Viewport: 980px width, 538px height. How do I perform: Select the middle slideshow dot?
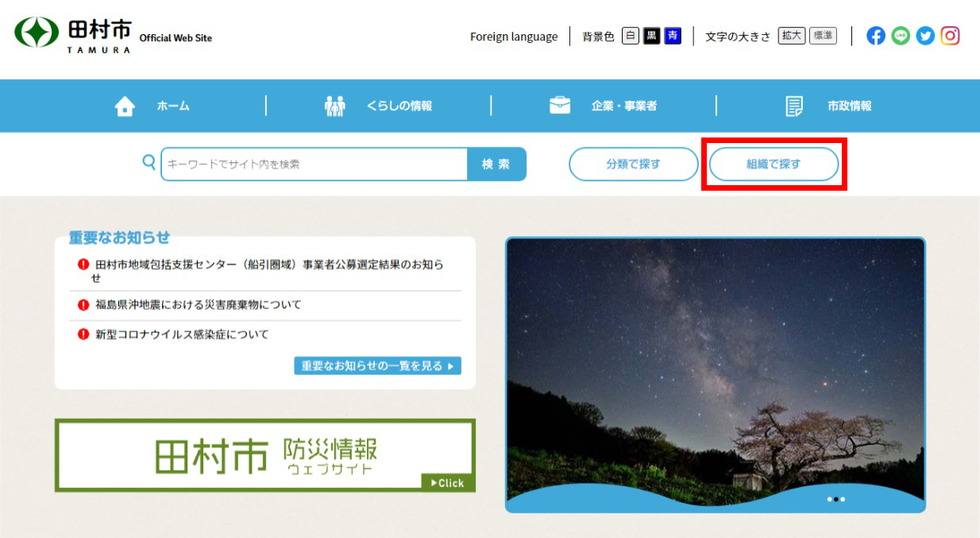(x=835, y=499)
